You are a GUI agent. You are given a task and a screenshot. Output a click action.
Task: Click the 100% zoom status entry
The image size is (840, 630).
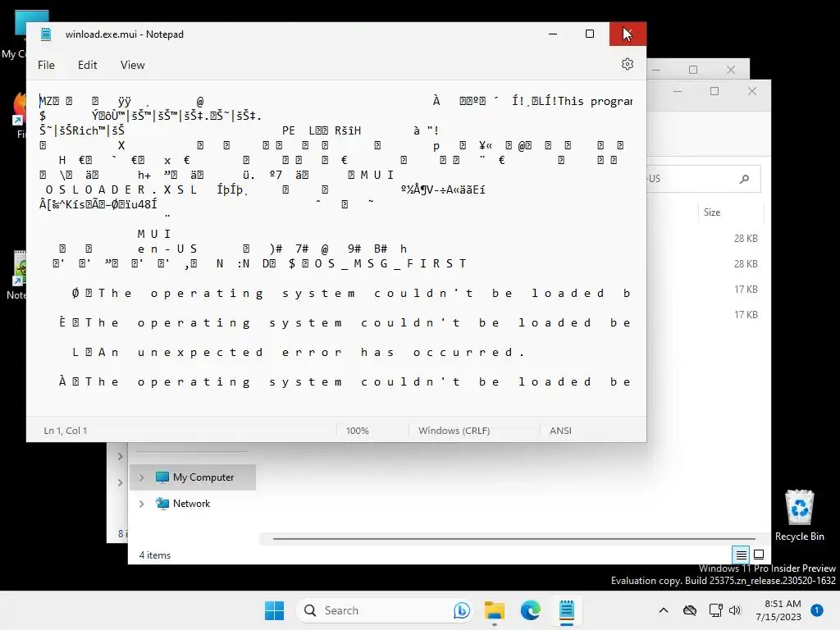358,430
